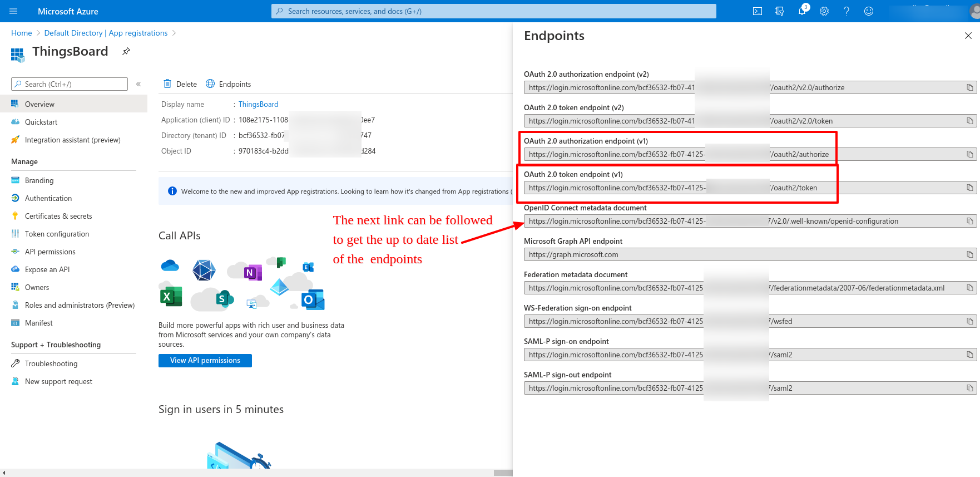
Task: Click the View API permissions button
Action: click(x=205, y=361)
